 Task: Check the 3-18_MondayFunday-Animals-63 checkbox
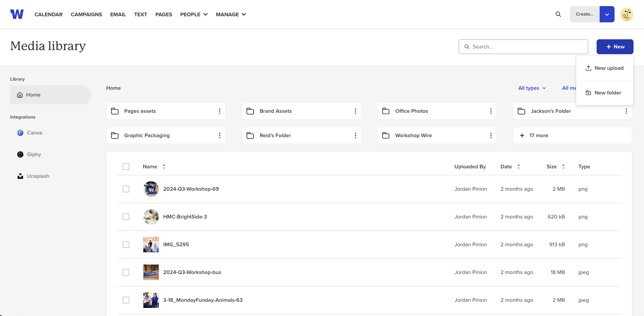pyautogui.click(x=126, y=300)
